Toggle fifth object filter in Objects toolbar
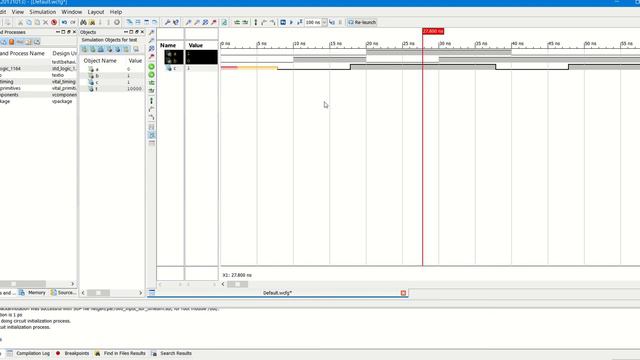 click(118, 49)
